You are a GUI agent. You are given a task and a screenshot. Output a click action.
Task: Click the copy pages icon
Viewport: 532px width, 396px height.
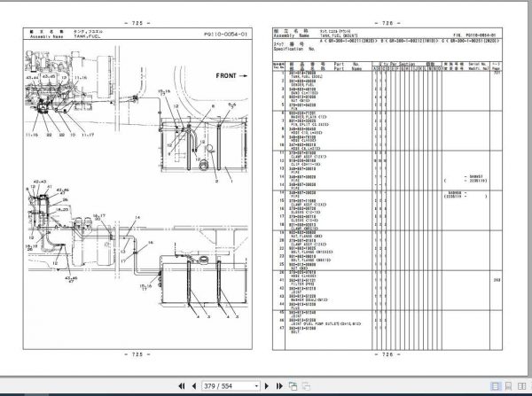pyautogui.click(x=293, y=386)
